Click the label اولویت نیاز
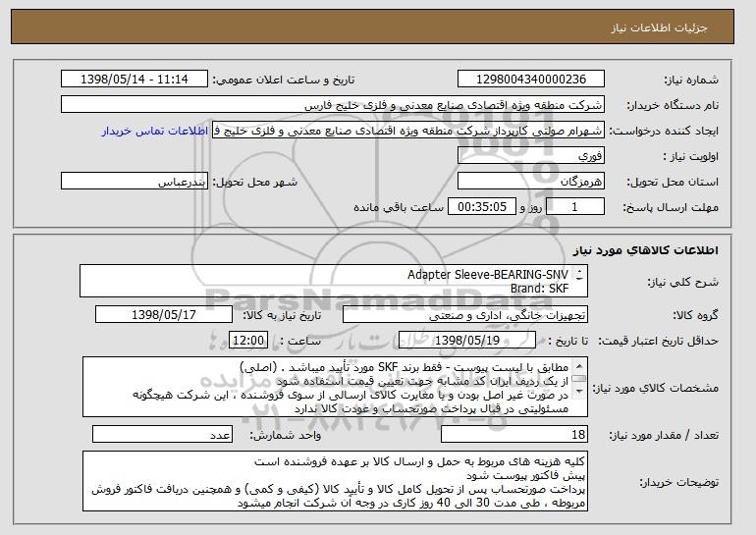 (x=691, y=157)
